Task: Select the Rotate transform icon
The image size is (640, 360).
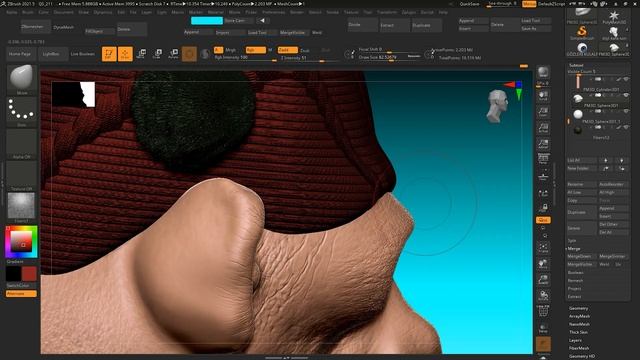Action: [x=173, y=54]
